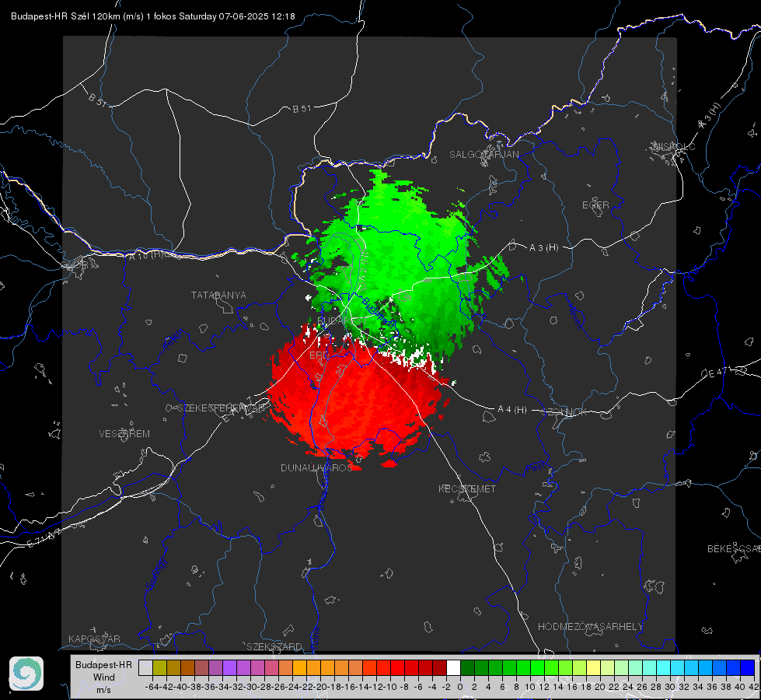
Task: Click the KECSKEMÉT city label
Action: (467, 489)
